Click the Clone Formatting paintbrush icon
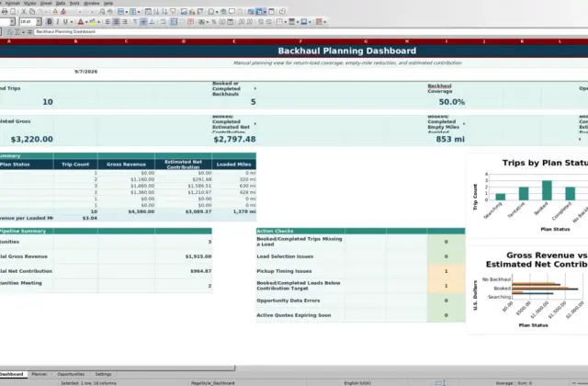588x386 pixels. (x=55, y=12)
